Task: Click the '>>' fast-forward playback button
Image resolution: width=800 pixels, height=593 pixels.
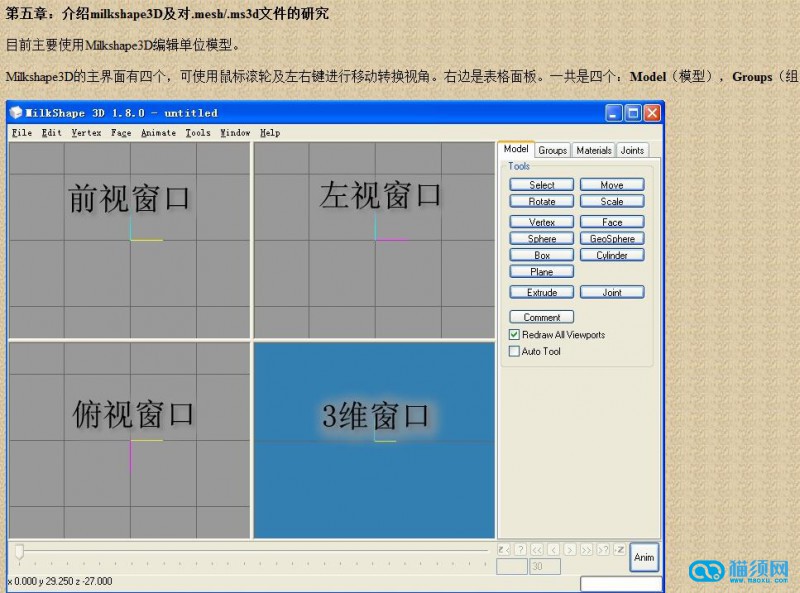Action: coord(587,550)
